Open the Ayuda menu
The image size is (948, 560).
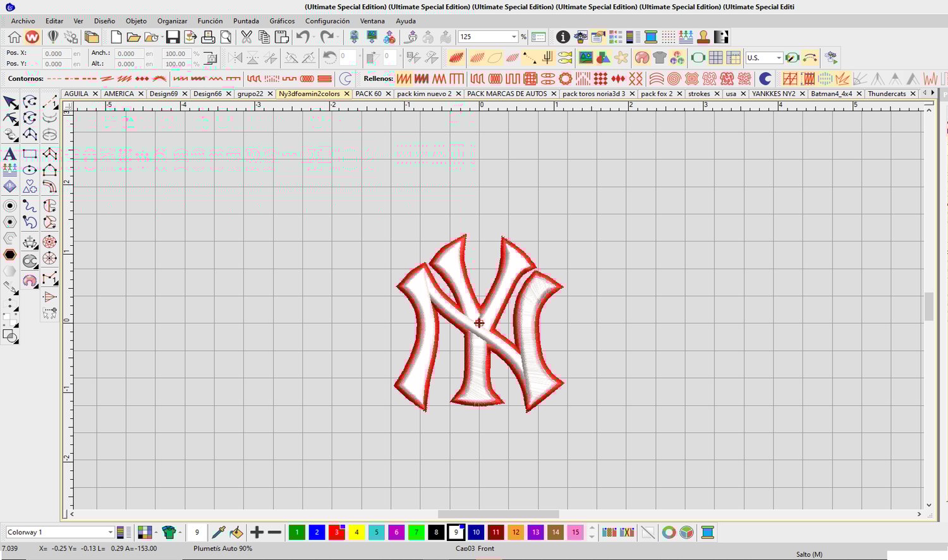tap(406, 21)
